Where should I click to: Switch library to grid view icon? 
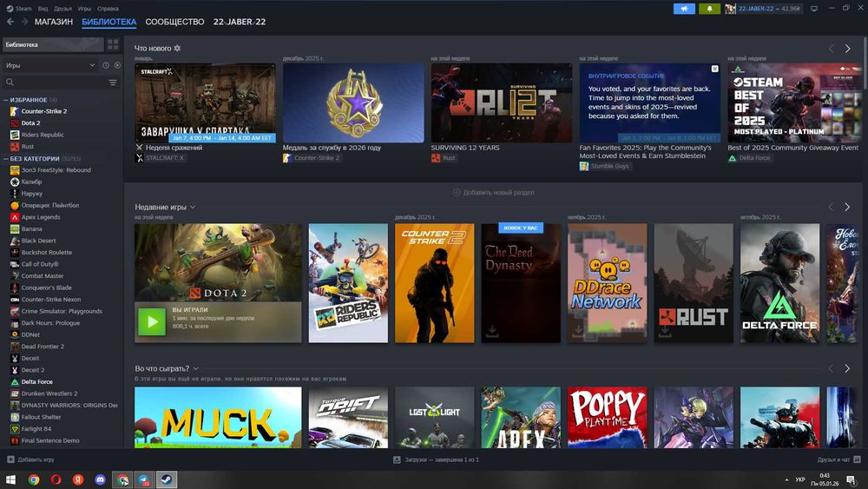113,44
